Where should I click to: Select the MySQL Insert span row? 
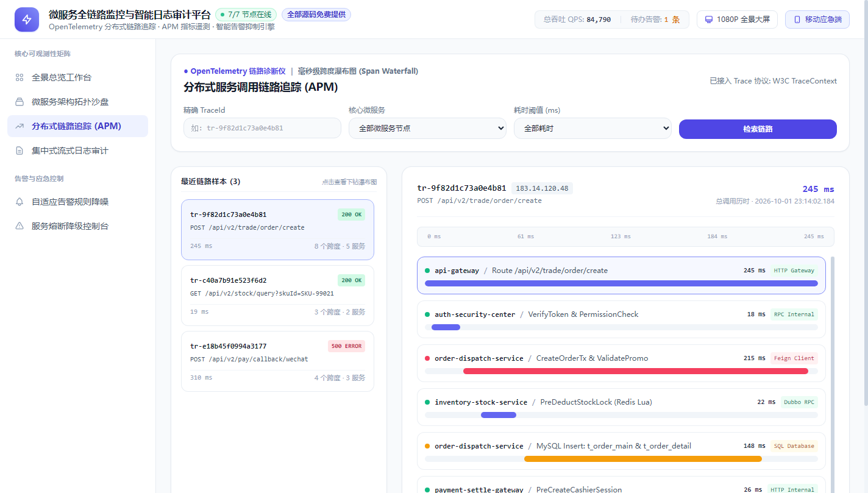tap(621, 451)
